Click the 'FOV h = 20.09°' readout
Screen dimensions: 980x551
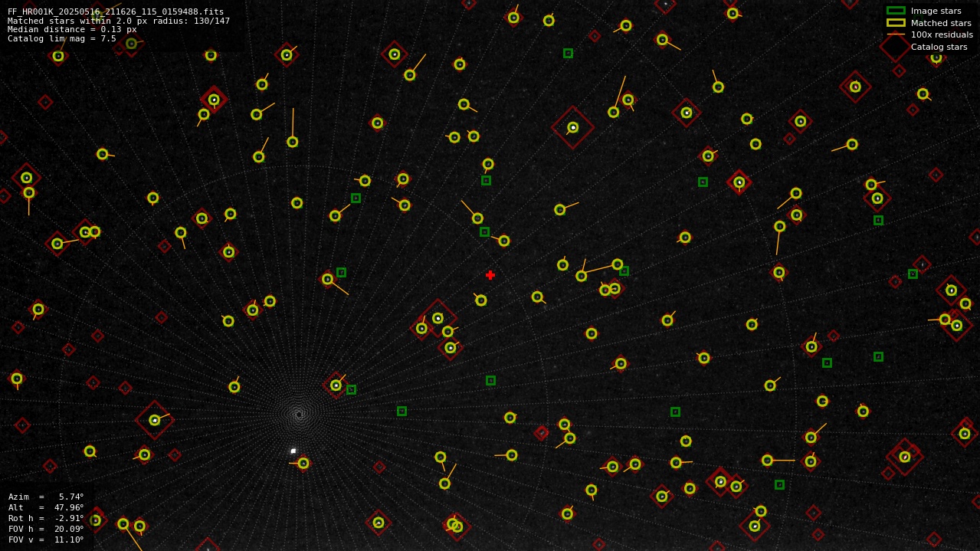click(x=46, y=529)
